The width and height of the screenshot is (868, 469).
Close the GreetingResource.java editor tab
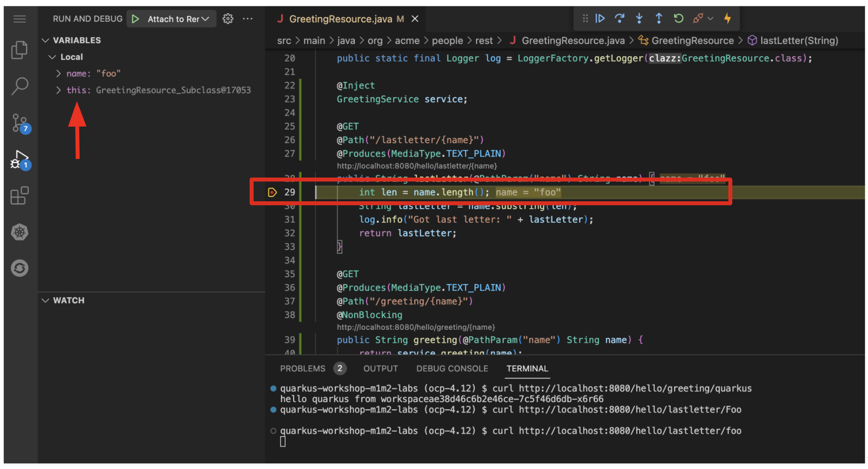(x=415, y=19)
